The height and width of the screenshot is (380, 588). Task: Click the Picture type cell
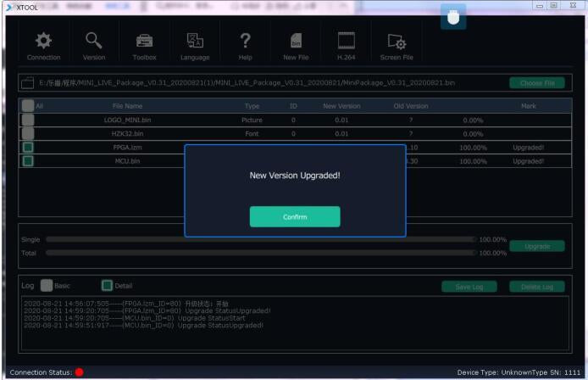[252, 120]
